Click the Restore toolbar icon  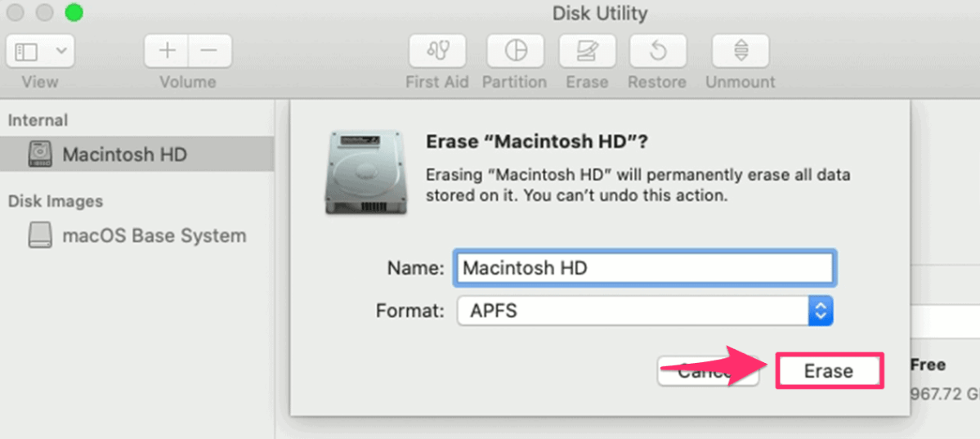coord(657,51)
